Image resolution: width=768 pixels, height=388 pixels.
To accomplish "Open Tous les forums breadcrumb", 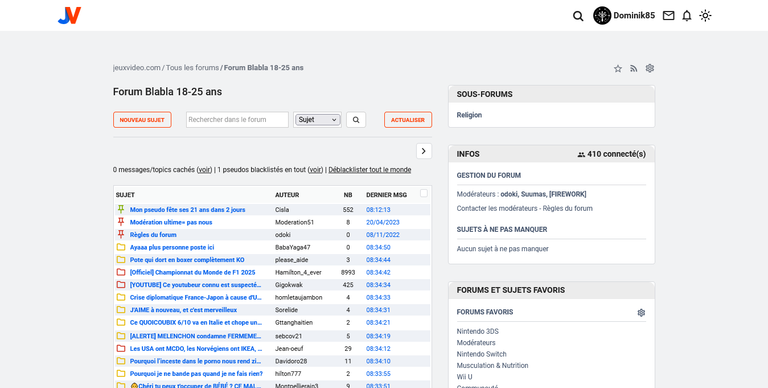I will (x=192, y=68).
